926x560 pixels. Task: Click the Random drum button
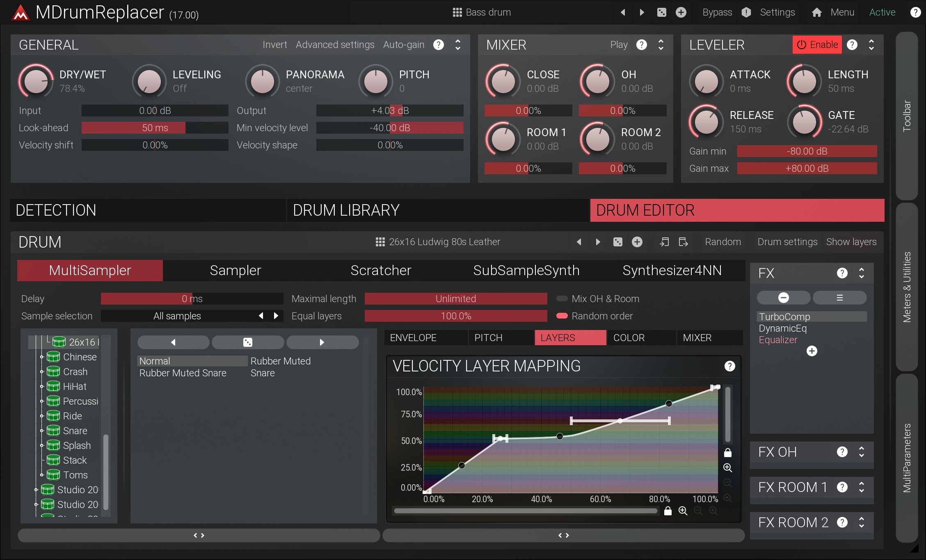click(x=723, y=242)
